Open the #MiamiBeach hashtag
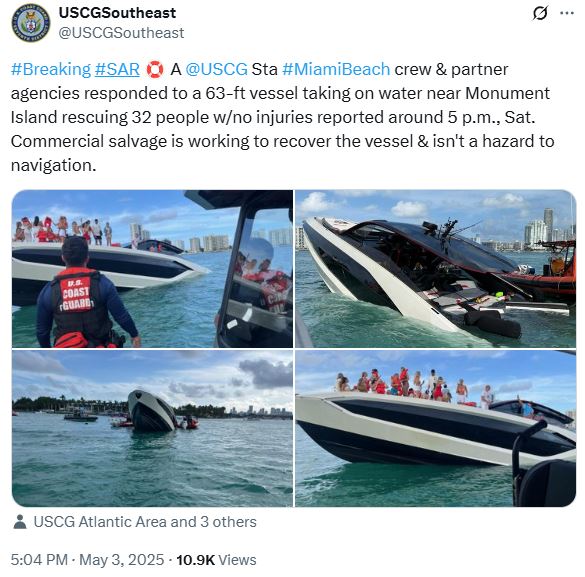585x577 pixels. (336, 69)
